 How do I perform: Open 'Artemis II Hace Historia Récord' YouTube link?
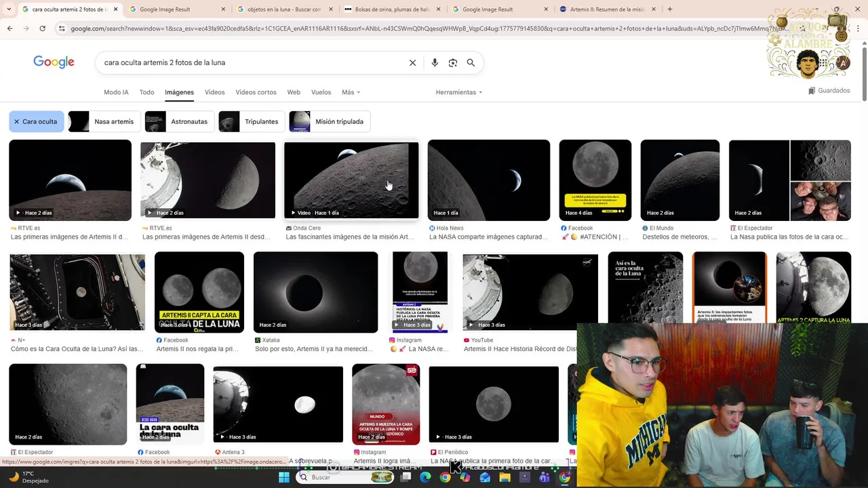tap(519, 349)
